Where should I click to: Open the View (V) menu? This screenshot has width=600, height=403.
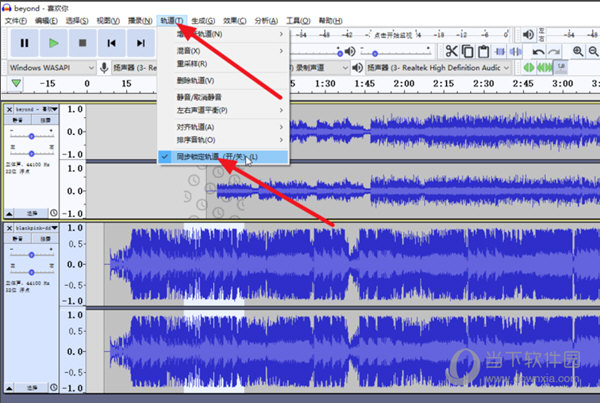[x=108, y=21]
